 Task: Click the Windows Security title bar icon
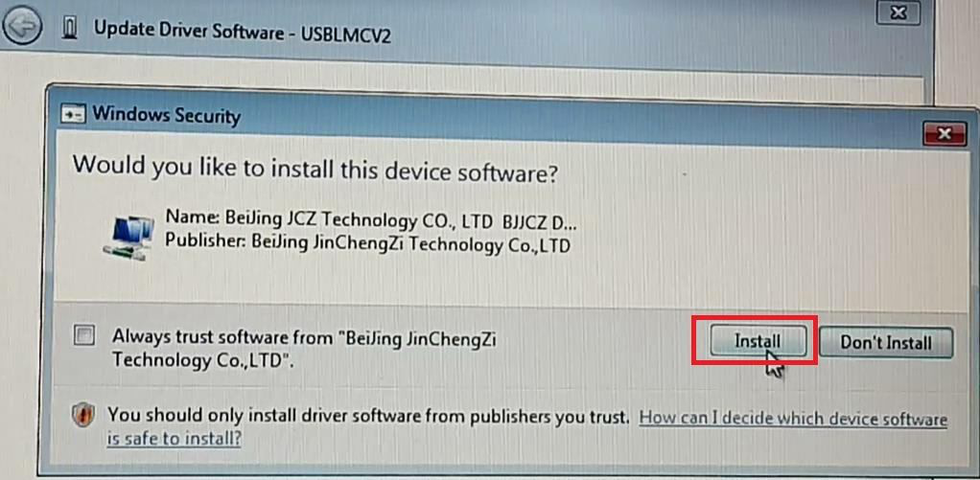click(x=73, y=115)
